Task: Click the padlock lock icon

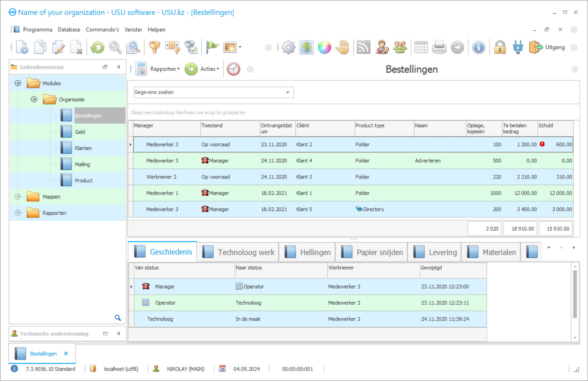Action: (500, 47)
